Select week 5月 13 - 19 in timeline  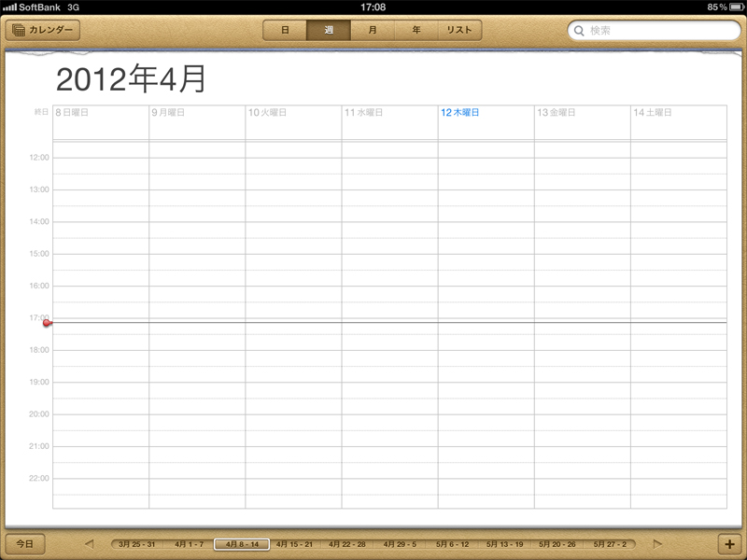(504, 544)
